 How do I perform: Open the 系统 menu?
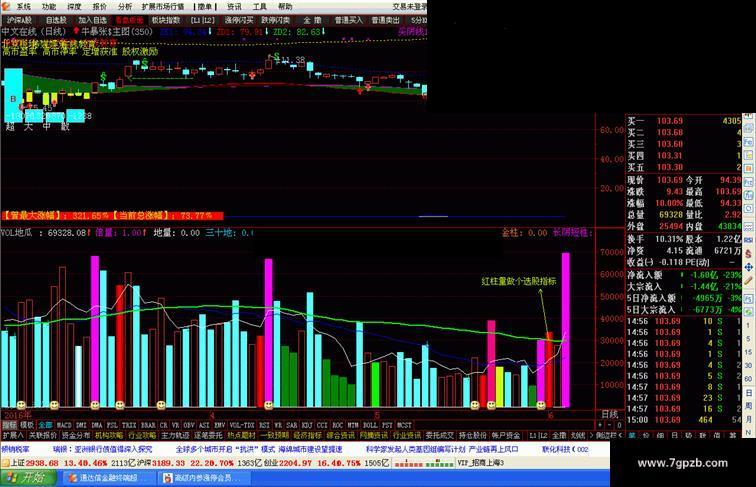[x=23, y=7]
